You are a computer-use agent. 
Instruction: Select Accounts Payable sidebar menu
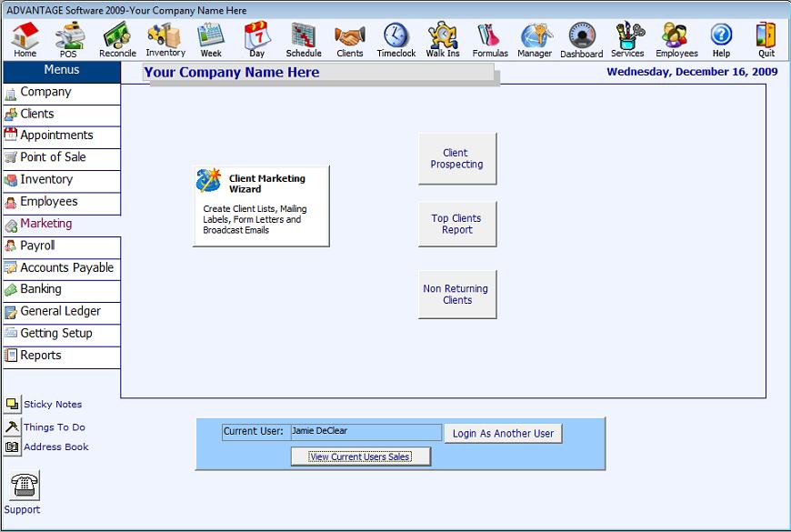[x=62, y=269]
